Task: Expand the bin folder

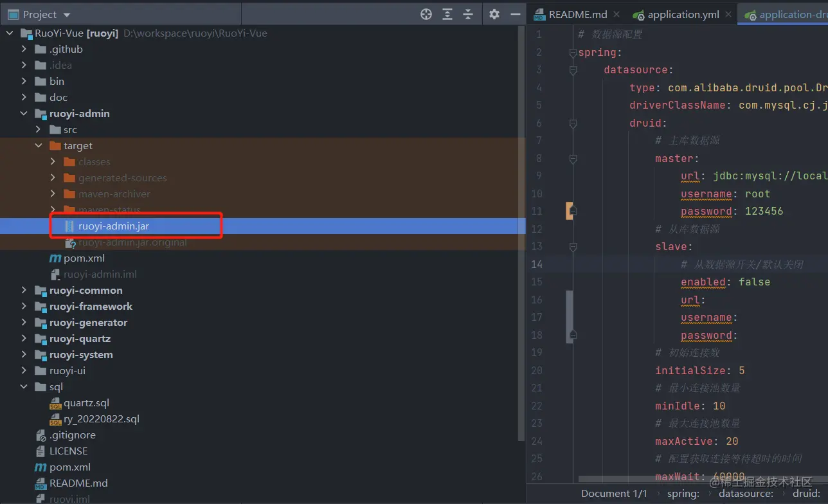Action: coord(24,82)
